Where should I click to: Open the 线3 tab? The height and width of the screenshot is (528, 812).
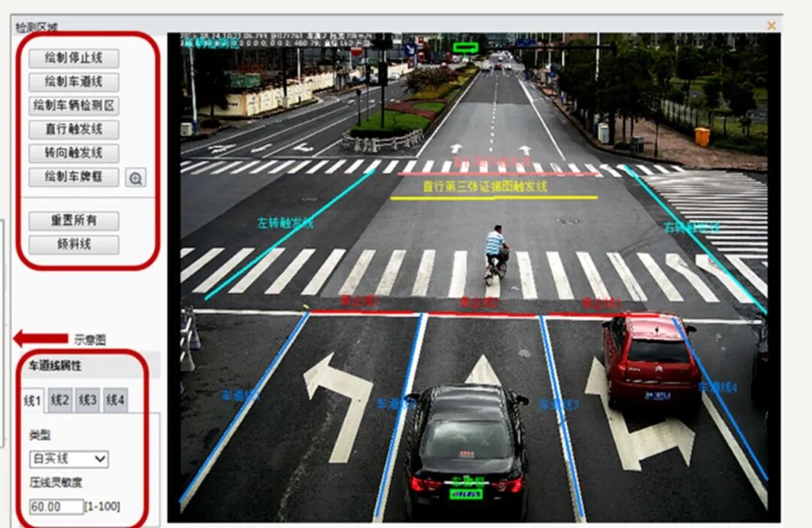coord(87,400)
